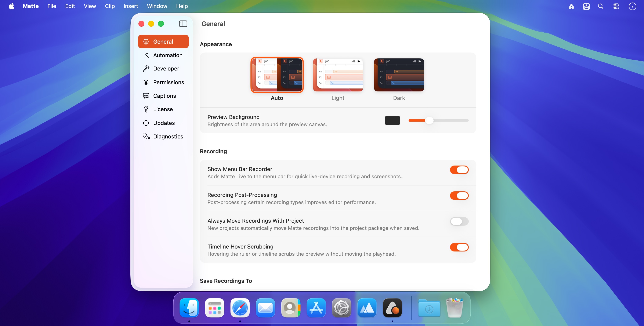This screenshot has height=326, width=644.
Task: Toggle the sidebar visibility button
Action: [x=183, y=24]
